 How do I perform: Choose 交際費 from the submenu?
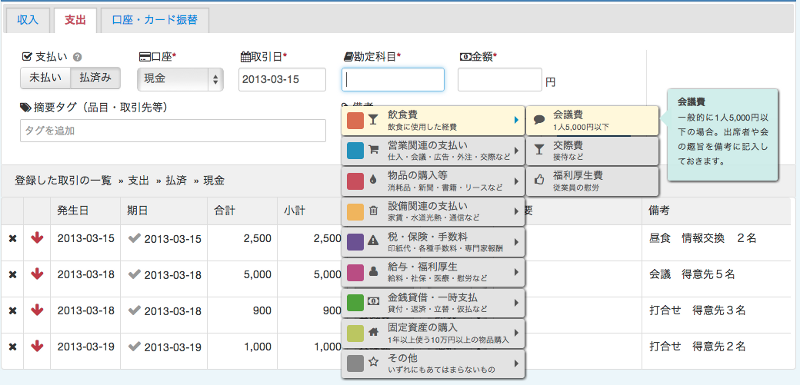tap(592, 150)
